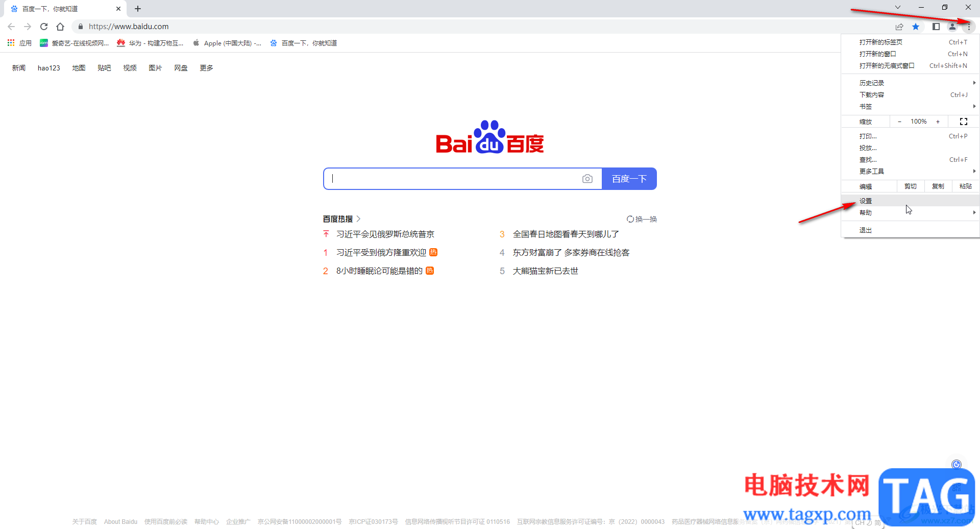
Task: Open the 图片 link
Action: tap(155, 68)
